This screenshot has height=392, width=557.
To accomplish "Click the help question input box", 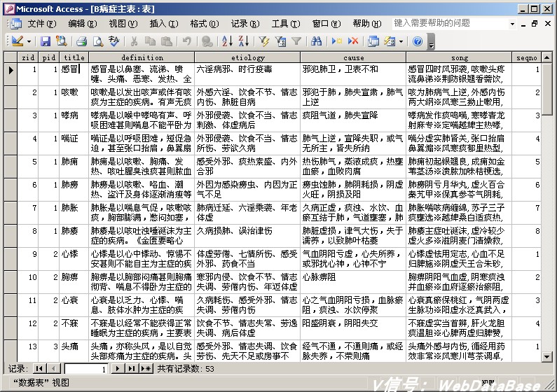I will (x=450, y=23).
